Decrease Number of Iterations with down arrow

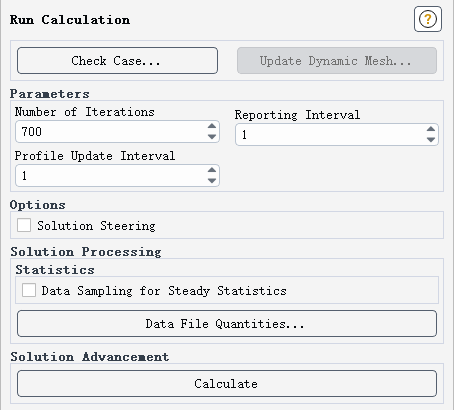click(x=212, y=136)
